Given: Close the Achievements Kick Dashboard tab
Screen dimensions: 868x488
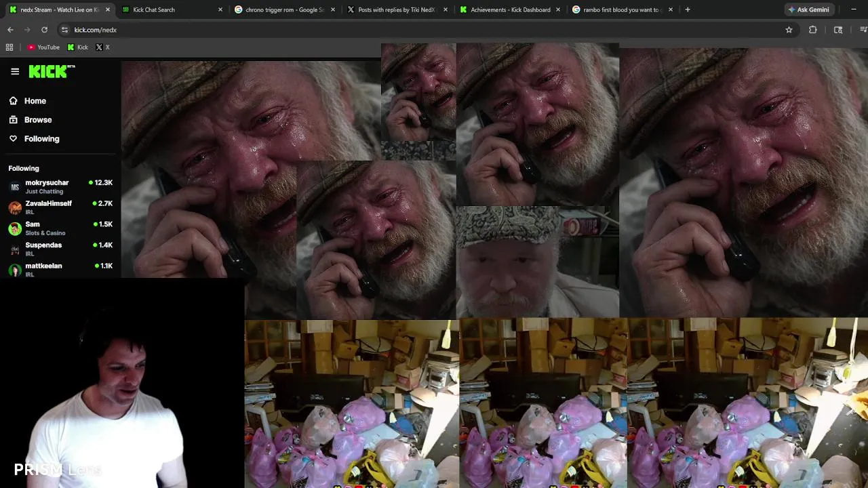Looking at the screenshot, I should click(x=558, y=9).
